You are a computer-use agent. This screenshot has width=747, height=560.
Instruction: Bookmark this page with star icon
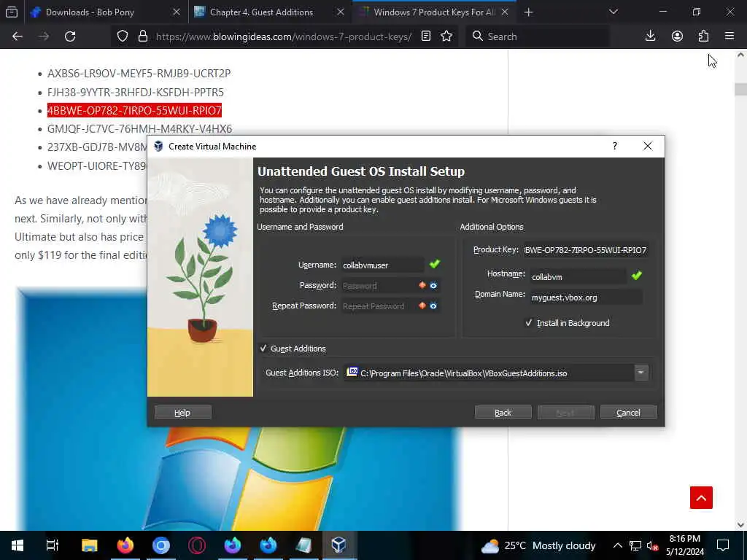click(x=446, y=36)
